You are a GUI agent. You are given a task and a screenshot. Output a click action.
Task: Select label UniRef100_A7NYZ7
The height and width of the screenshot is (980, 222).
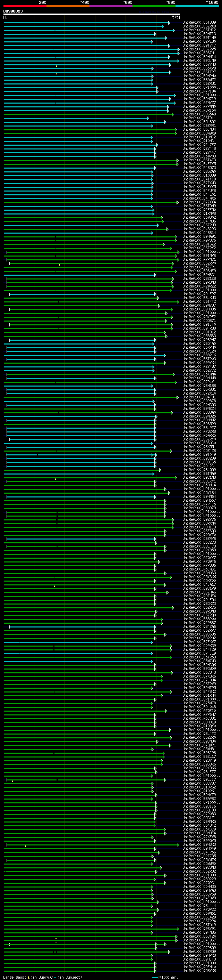[x=199, y=103]
